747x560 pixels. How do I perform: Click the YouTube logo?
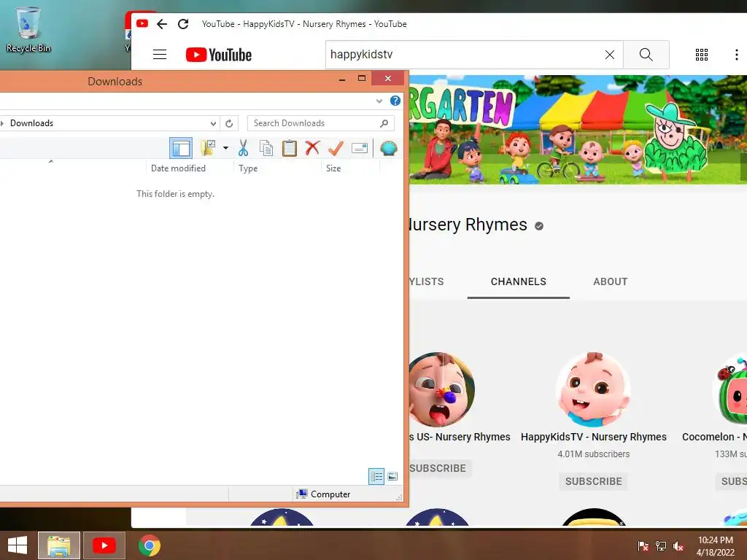[219, 55]
